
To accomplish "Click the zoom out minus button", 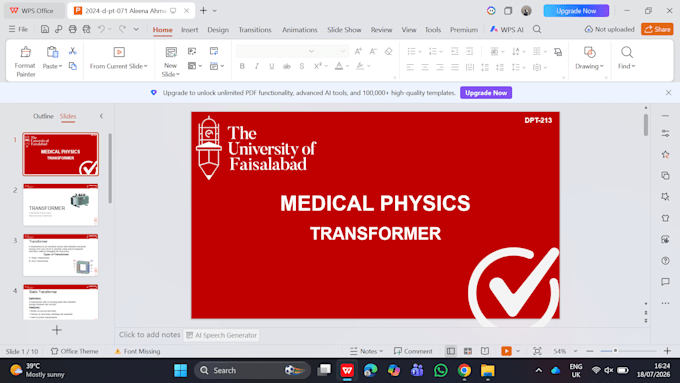I will point(590,351).
